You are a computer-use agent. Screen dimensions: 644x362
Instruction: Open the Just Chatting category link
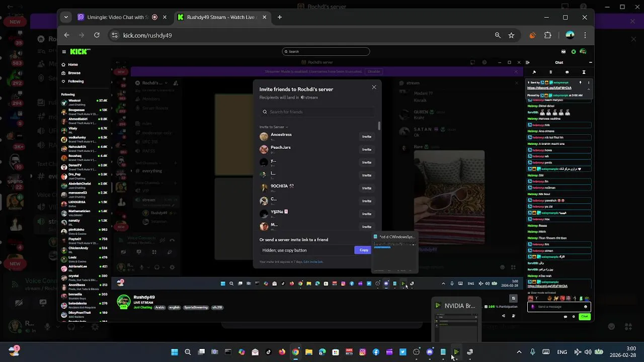(142, 307)
